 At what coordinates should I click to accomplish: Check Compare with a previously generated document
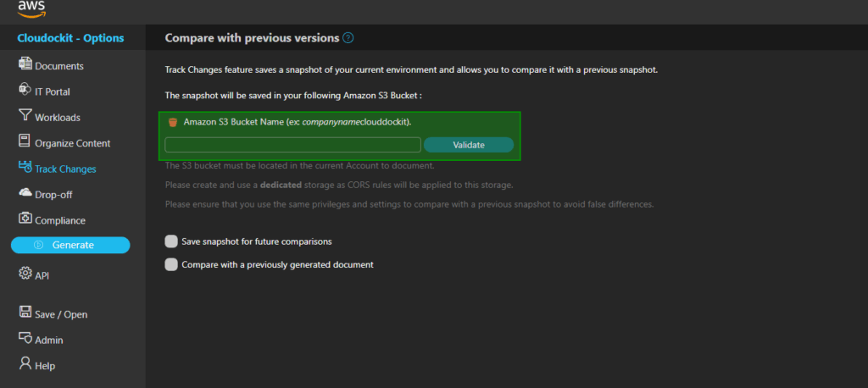point(172,264)
